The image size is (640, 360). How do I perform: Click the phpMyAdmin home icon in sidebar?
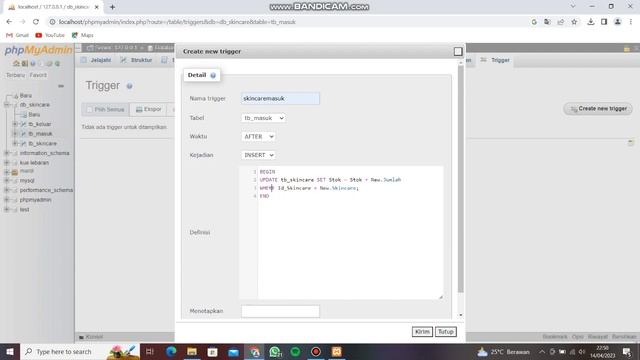pos(16,63)
